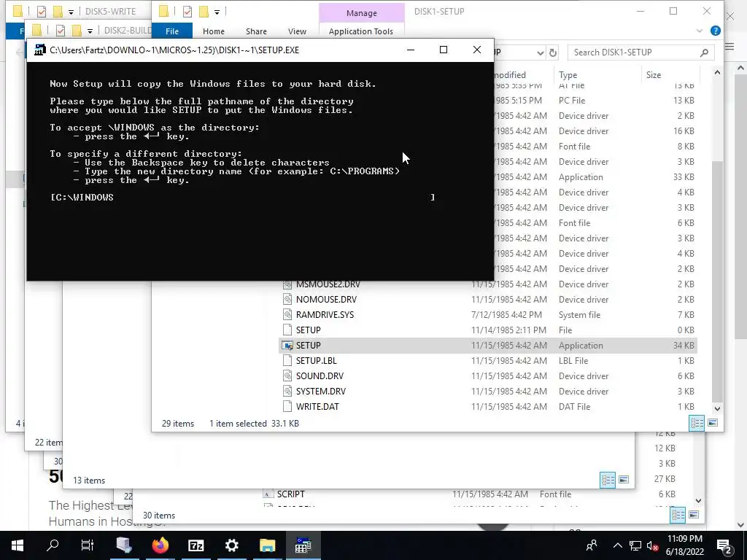
Task: Launch Firefox from the taskbar
Action: coord(160,545)
